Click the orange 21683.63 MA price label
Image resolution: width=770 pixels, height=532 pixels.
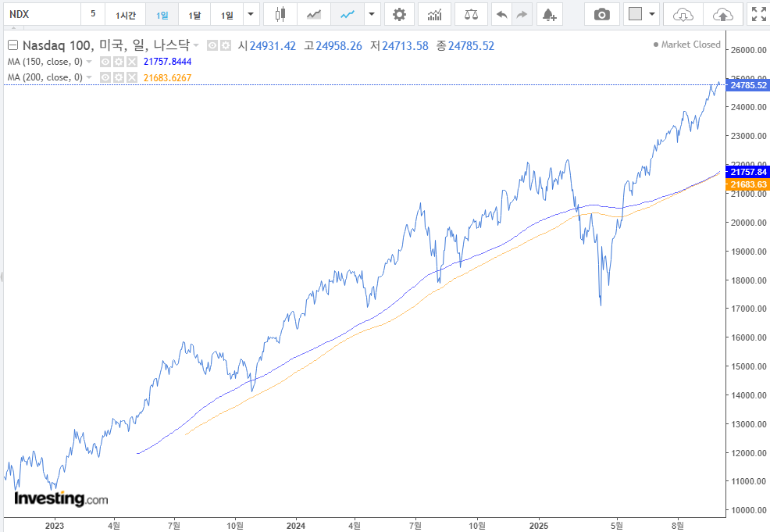[747, 184]
